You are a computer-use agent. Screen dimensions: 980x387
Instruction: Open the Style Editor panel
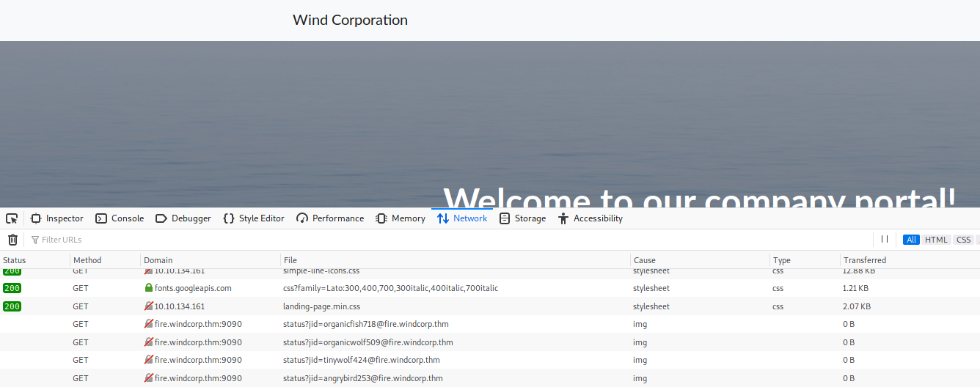254,218
